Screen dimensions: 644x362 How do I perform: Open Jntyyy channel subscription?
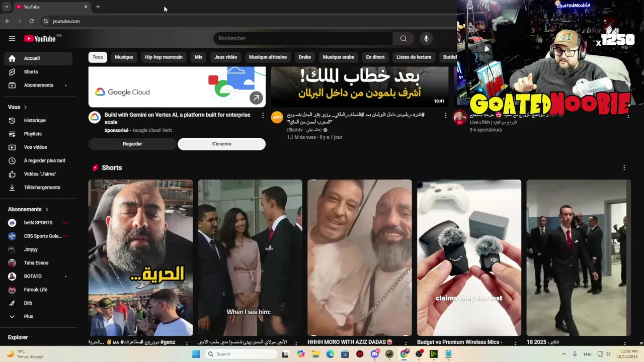pos(38,249)
